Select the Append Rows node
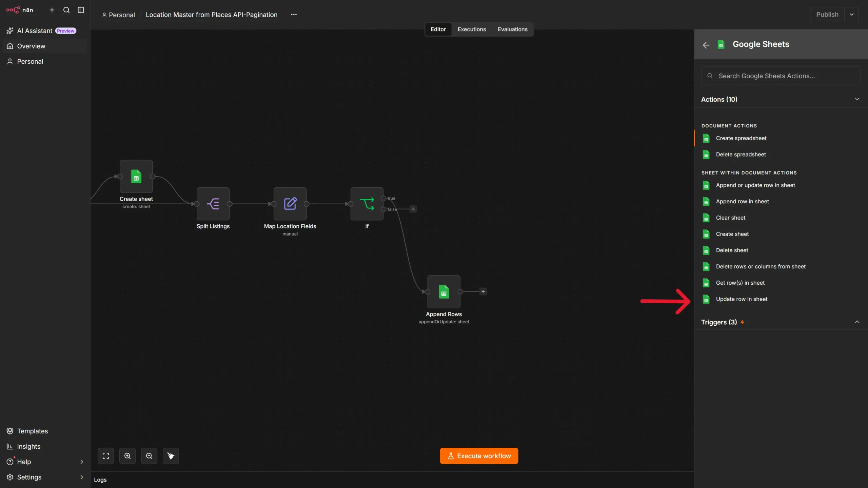This screenshot has width=868, height=488. [x=443, y=291]
